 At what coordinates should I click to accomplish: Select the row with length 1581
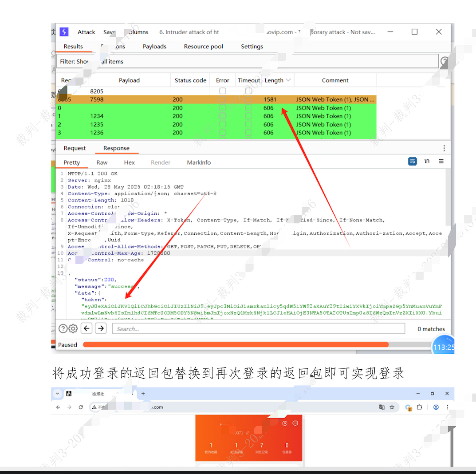click(x=216, y=99)
